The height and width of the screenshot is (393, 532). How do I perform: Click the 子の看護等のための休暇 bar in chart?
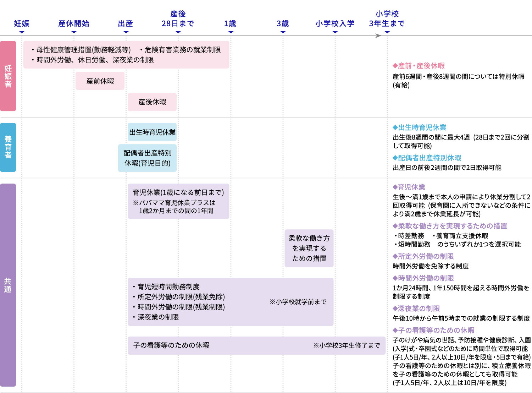pyautogui.click(x=256, y=345)
